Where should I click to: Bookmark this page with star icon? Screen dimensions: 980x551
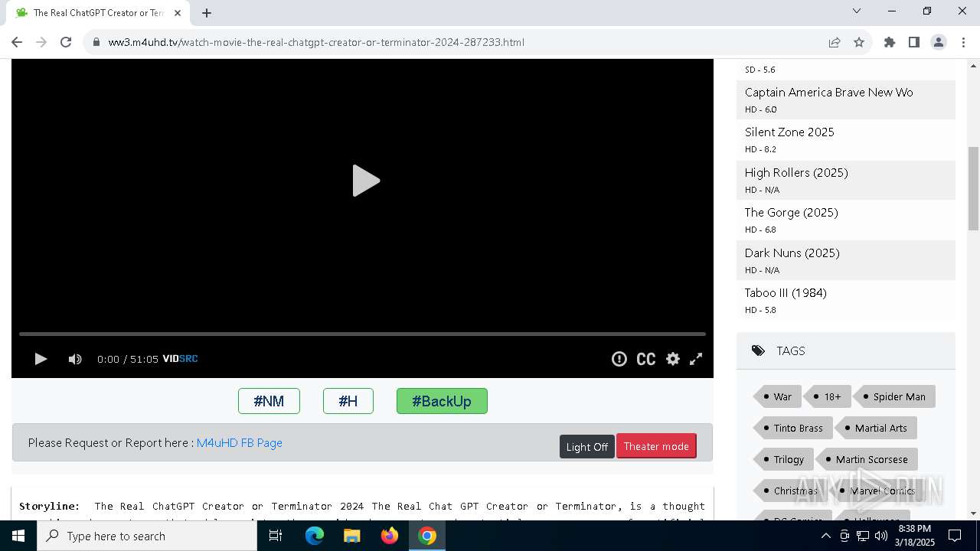(x=859, y=42)
